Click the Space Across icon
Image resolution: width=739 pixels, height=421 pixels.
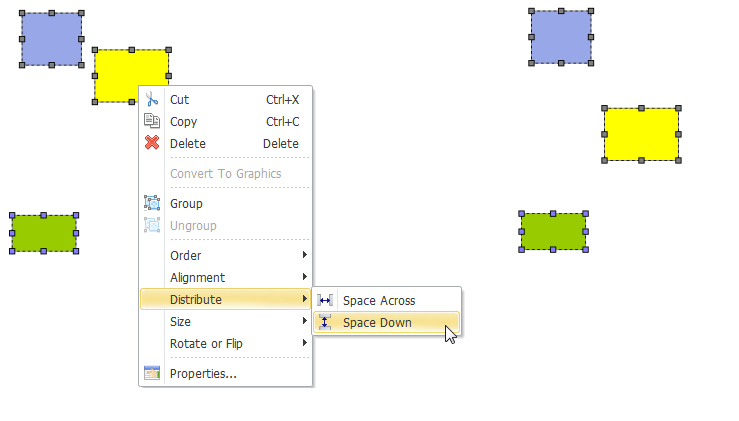click(325, 300)
